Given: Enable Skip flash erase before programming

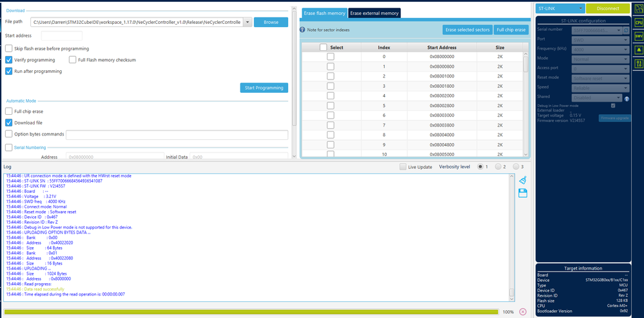Looking at the screenshot, I should click(x=8, y=48).
